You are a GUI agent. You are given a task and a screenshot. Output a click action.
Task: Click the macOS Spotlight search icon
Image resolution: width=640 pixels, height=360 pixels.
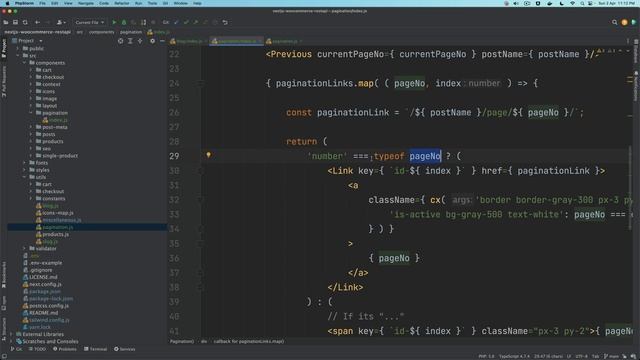[582, 3]
